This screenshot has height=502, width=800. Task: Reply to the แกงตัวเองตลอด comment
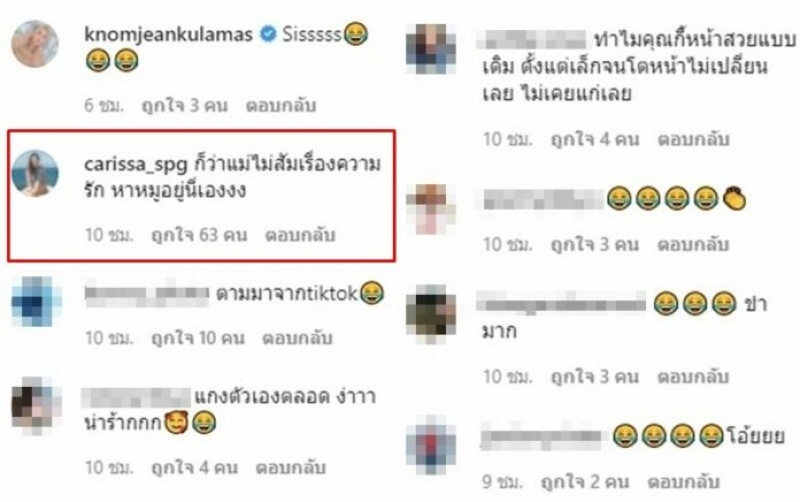tap(290, 468)
